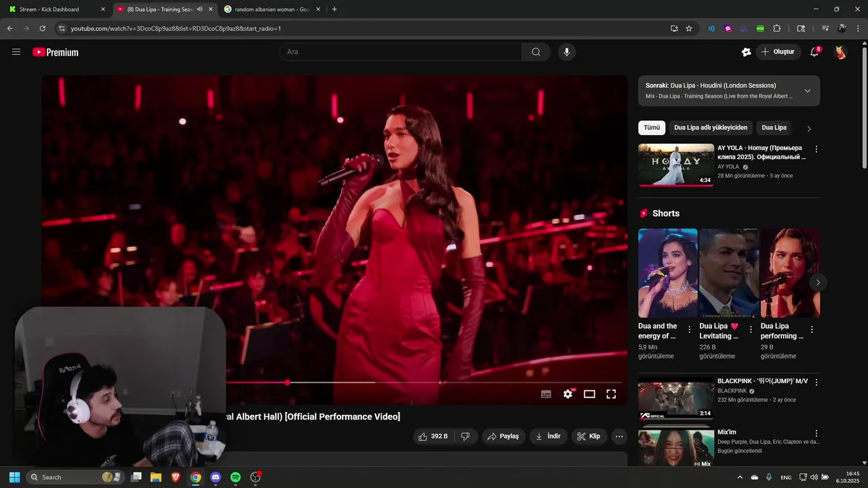Click into the YouTube Ara search field
The height and width of the screenshot is (488, 868).
tap(400, 52)
